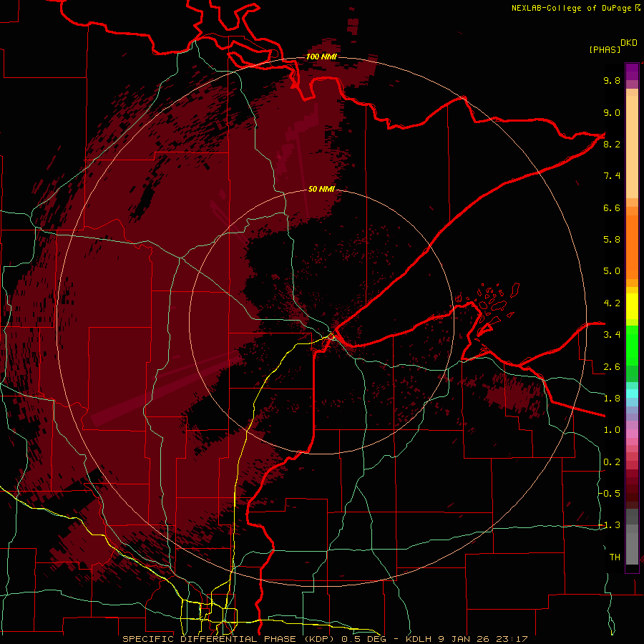Pick the bright green band of the color scale

click(632, 345)
